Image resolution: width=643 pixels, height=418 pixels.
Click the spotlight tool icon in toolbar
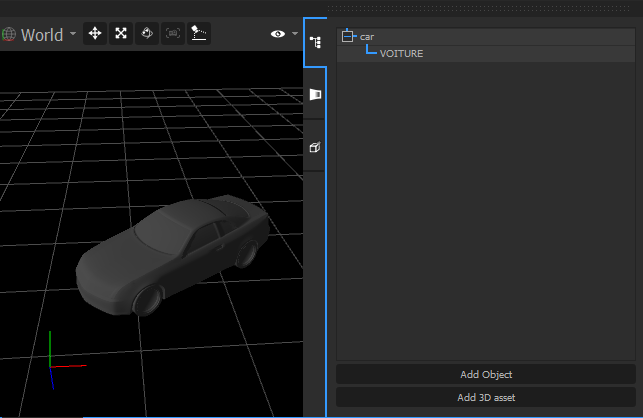pos(199,34)
